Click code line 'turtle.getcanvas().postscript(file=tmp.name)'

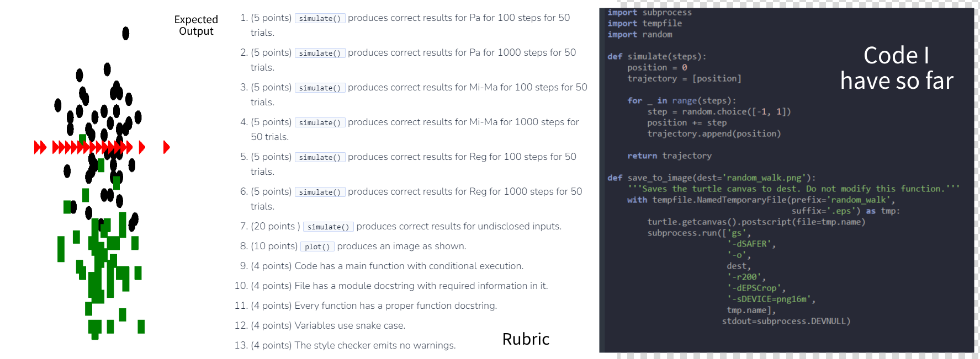tap(756, 222)
